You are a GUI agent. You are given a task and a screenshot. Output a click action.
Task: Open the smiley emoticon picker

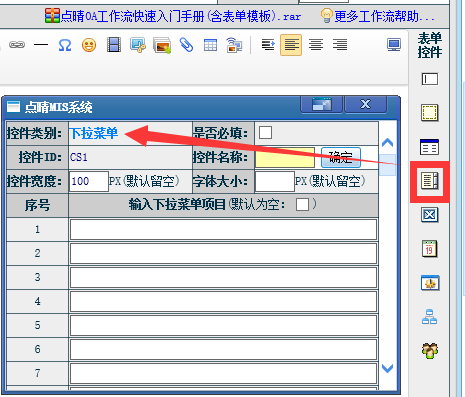coord(89,45)
